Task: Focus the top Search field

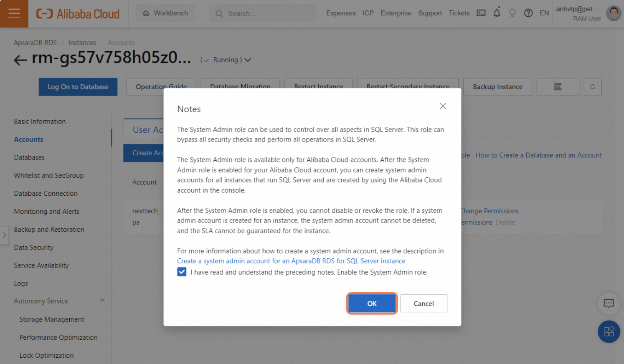Action: (262, 13)
